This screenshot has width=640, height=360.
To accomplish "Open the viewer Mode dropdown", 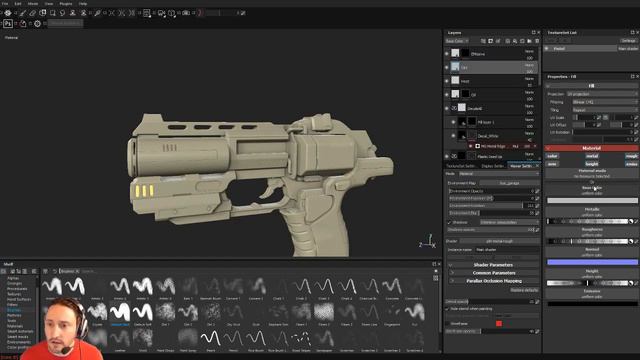I will pyautogui.click(x=498, y=174).
